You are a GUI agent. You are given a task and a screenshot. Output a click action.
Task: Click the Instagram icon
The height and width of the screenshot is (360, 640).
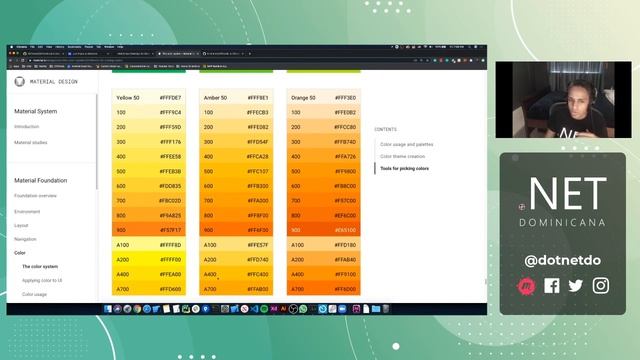(x=600, y=286)
